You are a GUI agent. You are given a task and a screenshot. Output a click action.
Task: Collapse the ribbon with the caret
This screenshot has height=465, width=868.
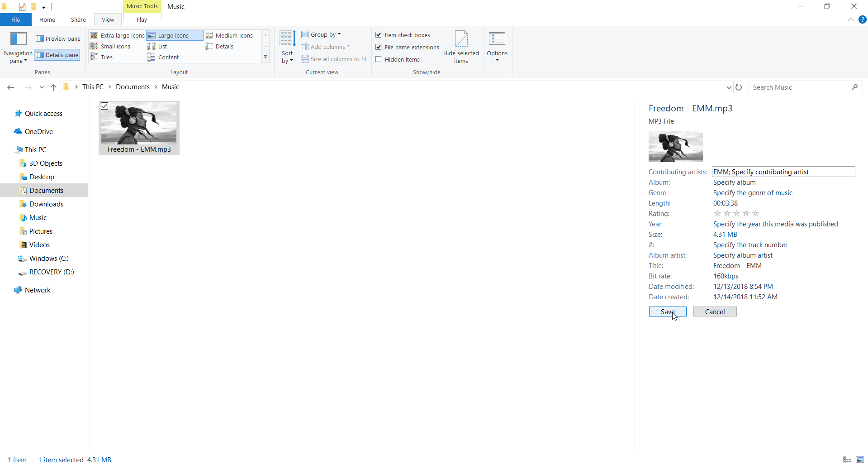point(850,19)
